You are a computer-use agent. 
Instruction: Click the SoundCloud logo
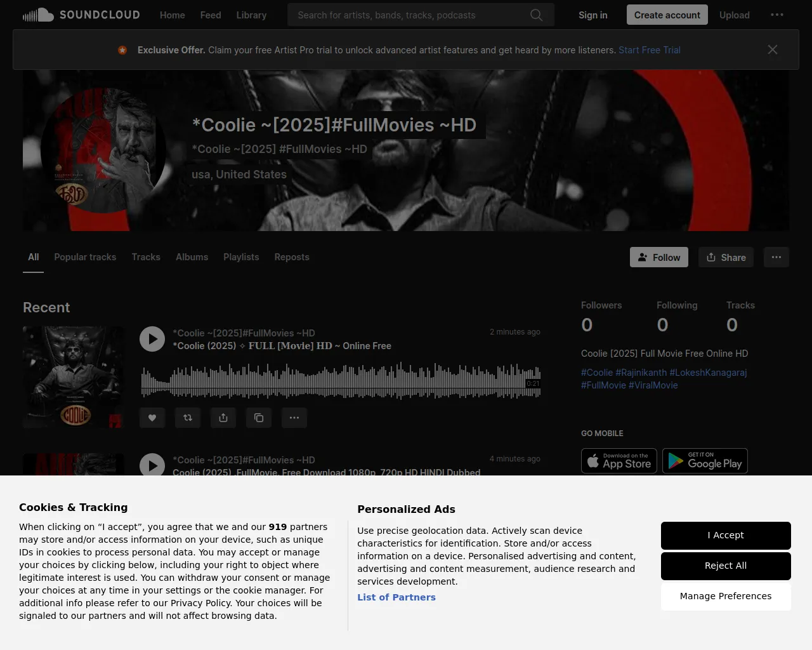(x=81, y=15)
